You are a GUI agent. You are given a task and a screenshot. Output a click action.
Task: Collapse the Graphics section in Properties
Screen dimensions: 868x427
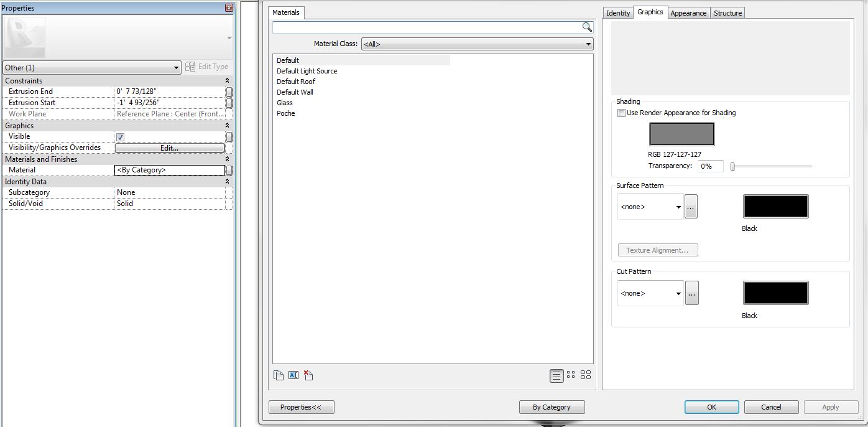[x=227, y=126]
